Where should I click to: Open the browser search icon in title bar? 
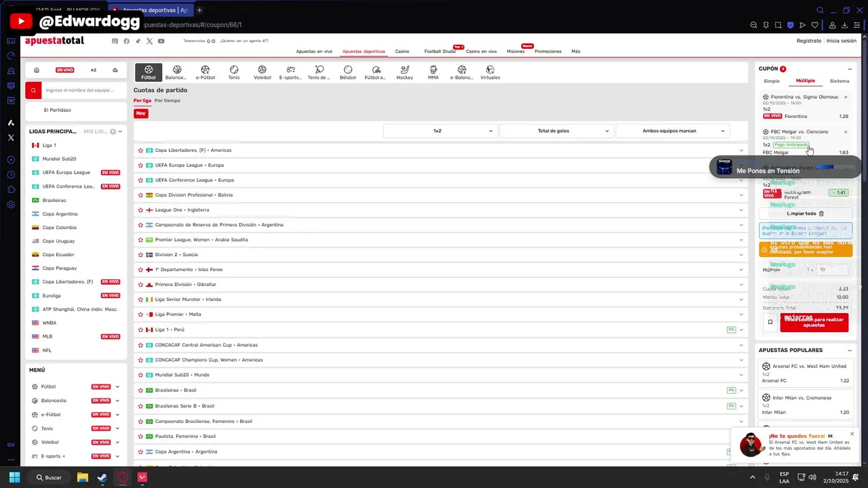pos(820,10)
